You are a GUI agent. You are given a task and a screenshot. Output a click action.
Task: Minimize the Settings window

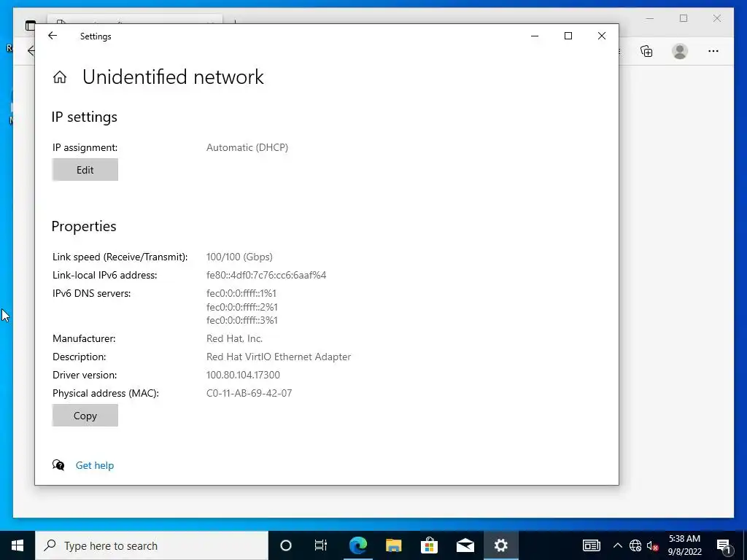[x=535, y=36]
